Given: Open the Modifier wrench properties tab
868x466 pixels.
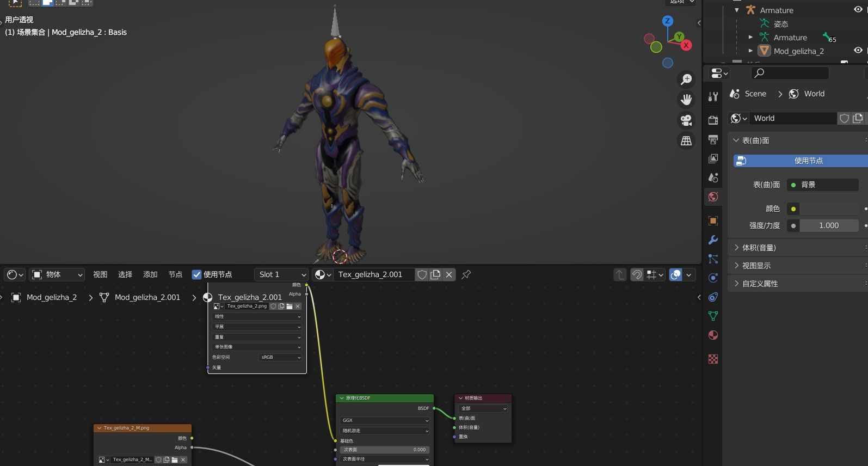Looking at the screenshot, I should 713,240.
